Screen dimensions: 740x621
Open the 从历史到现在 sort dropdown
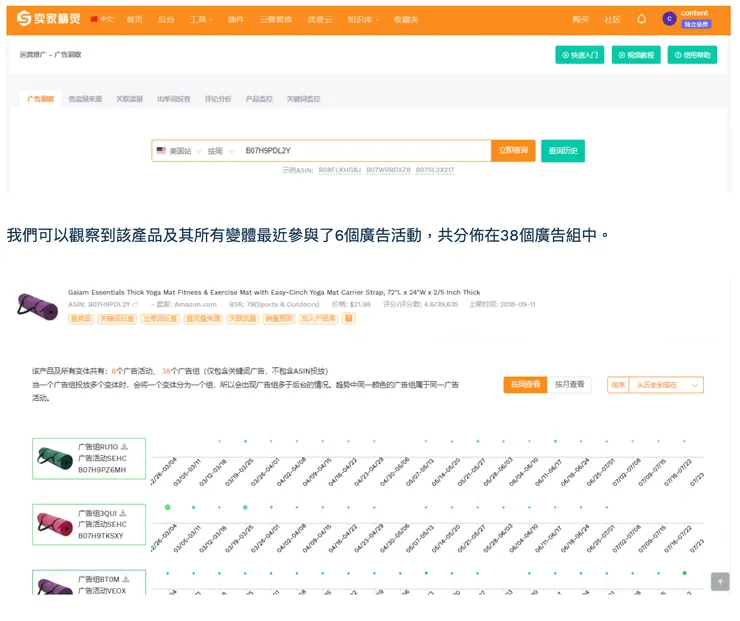665,385
